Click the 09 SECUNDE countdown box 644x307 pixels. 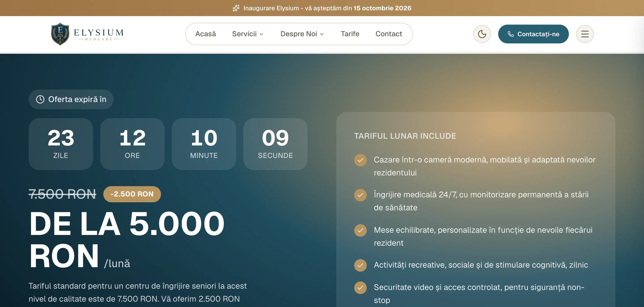[x=275, y=144]
